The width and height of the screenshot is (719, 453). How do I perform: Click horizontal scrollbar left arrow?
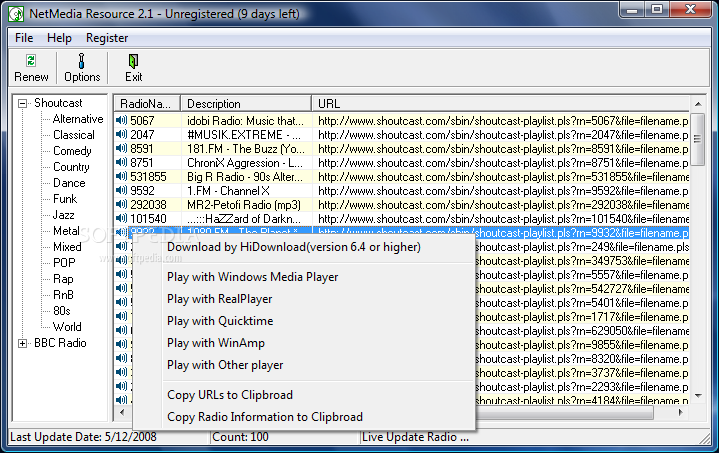(x=122, y=412)
